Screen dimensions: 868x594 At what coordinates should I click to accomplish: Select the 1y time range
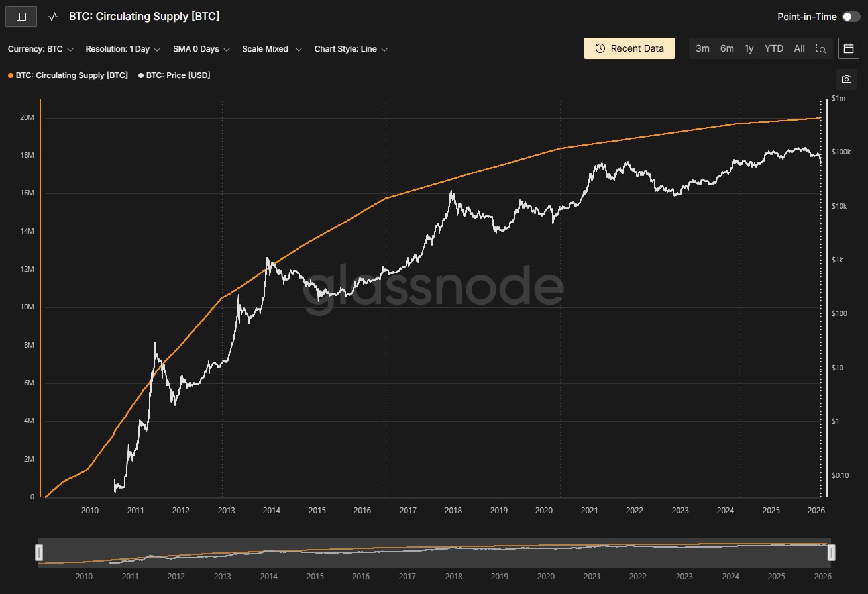(749, 48)
